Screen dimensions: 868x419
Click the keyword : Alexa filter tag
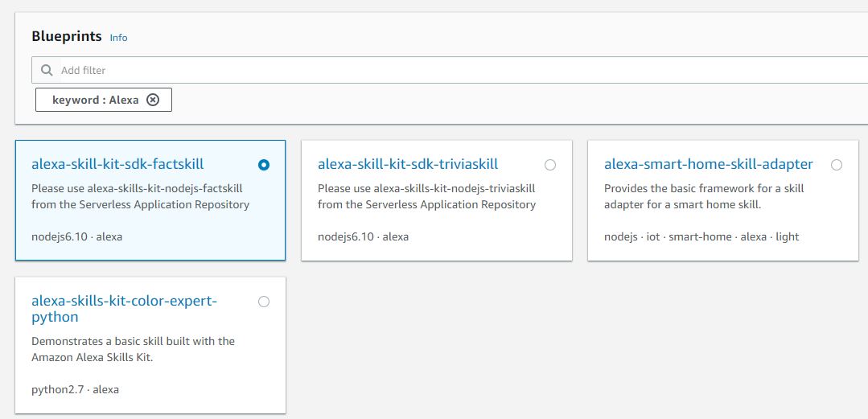point(104,100)
